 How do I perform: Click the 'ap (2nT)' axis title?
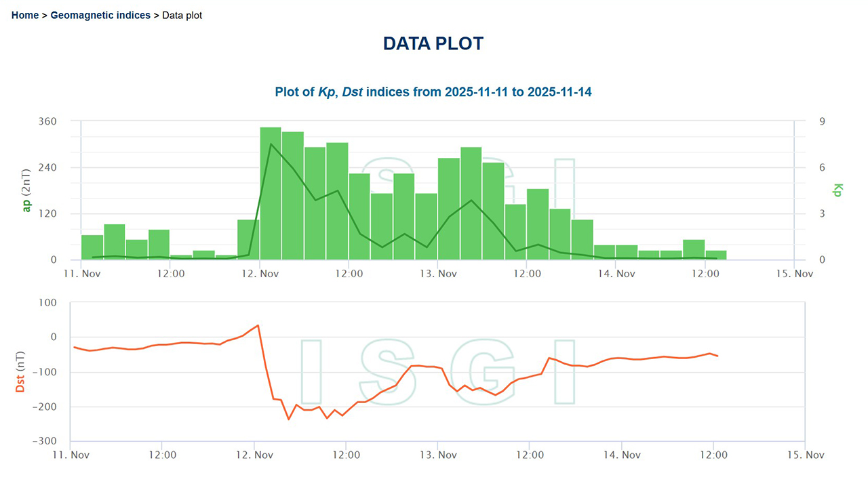(x=27, y=190)
